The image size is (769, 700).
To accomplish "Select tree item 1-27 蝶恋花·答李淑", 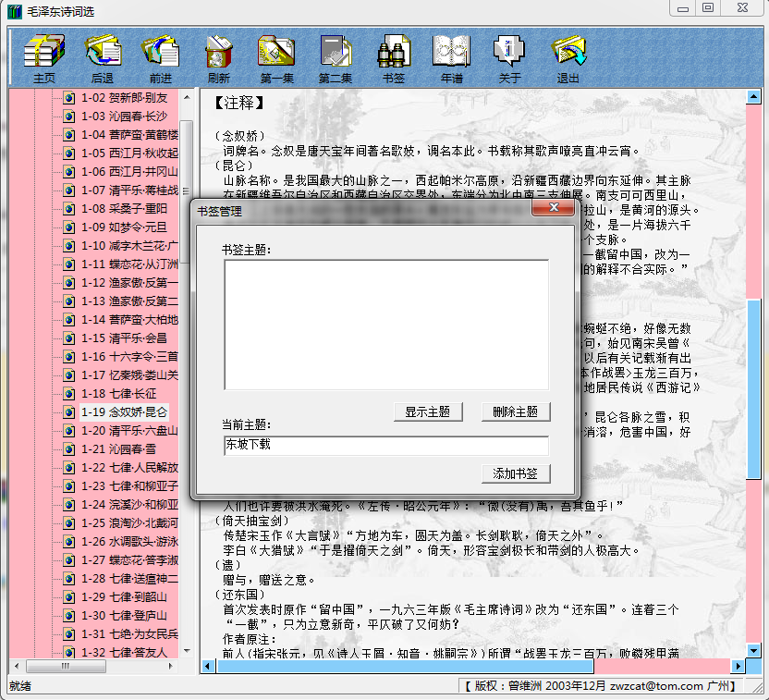I will pyautogui.click(x=129, y=560).
